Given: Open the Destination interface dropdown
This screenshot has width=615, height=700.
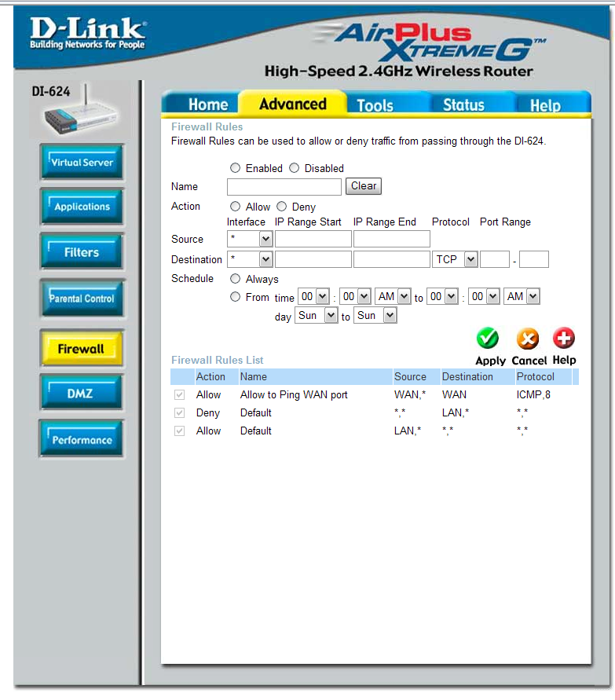Looking at the screenshot, I should coord(250,259).
